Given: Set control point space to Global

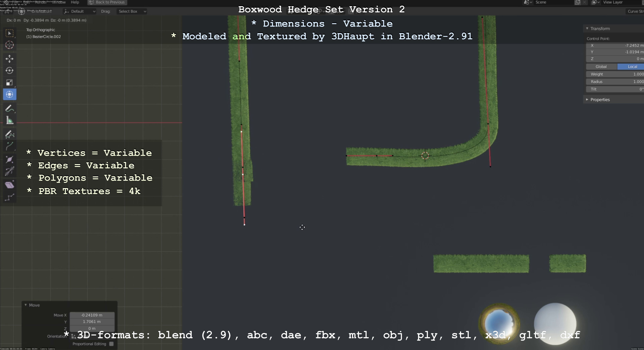Looking at the screenshot, I should (x=601, y=67).
